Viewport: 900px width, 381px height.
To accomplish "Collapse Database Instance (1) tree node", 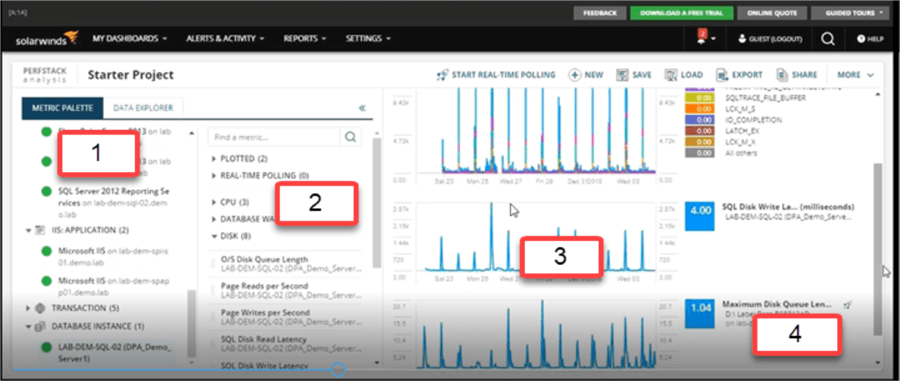I will [x=29, y=326].
